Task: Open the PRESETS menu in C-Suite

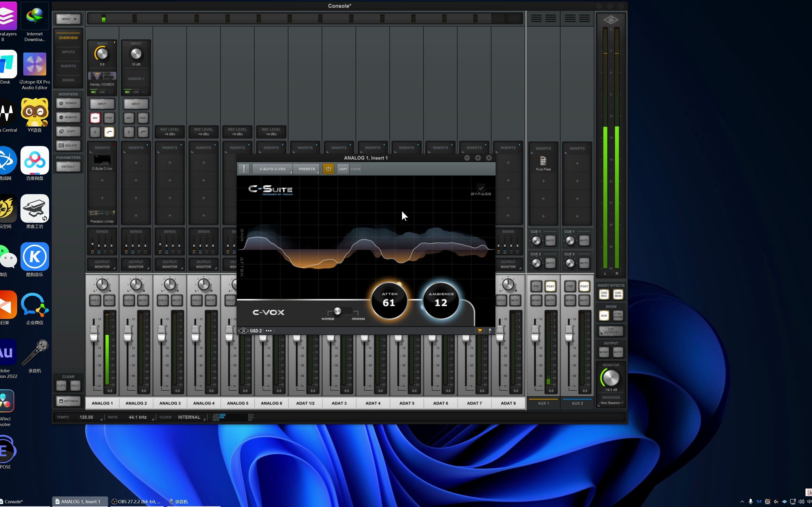Action: (307, 169)
